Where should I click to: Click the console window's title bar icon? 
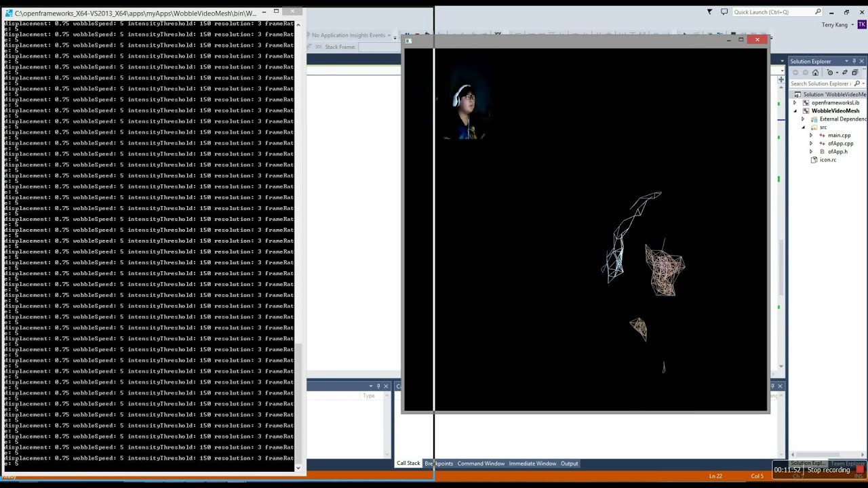pos(8,13)
